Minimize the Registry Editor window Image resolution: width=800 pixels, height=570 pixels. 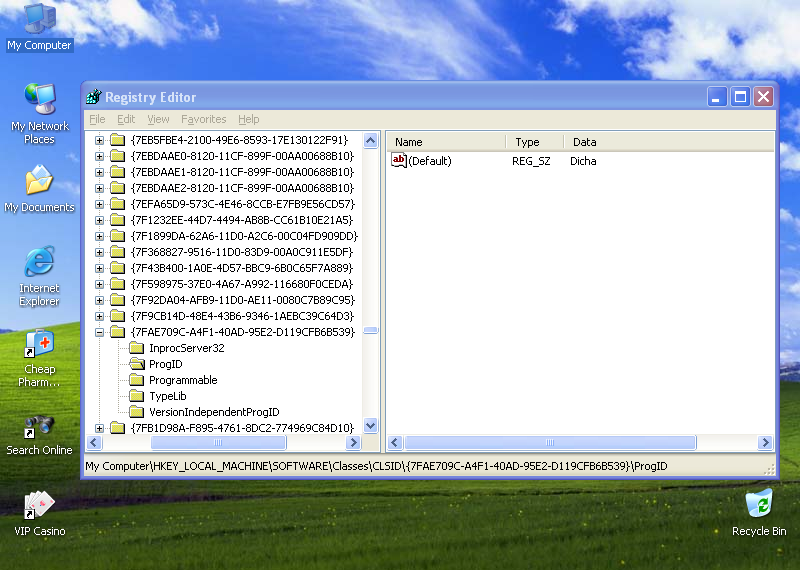point(716,96)
